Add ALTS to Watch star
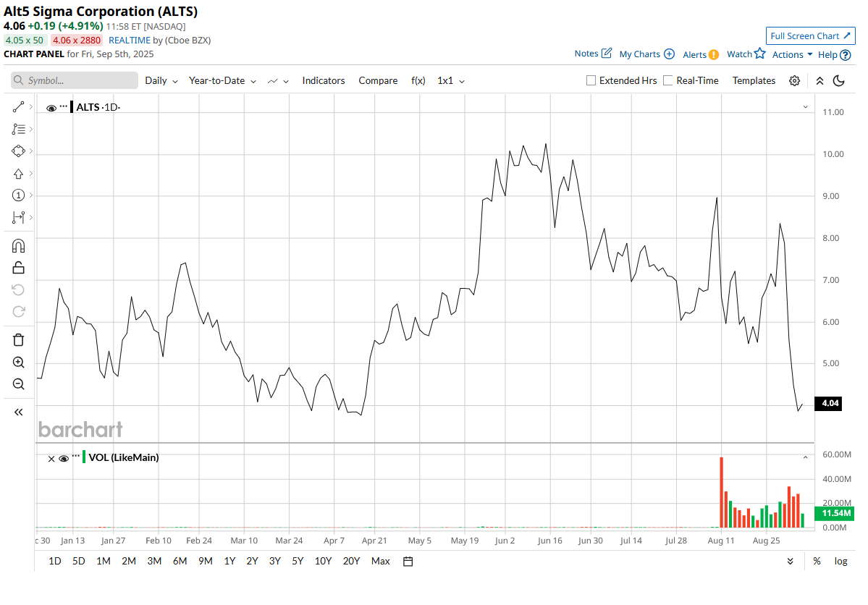This screenshot has height=605, width=868. [x=760, y=53]
